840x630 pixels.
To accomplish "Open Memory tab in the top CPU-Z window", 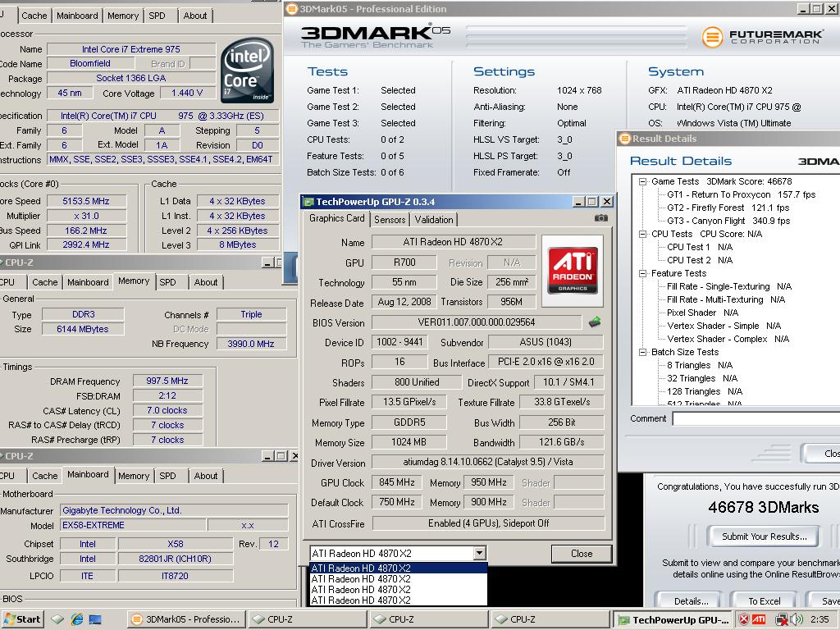I will coord(123,16).
